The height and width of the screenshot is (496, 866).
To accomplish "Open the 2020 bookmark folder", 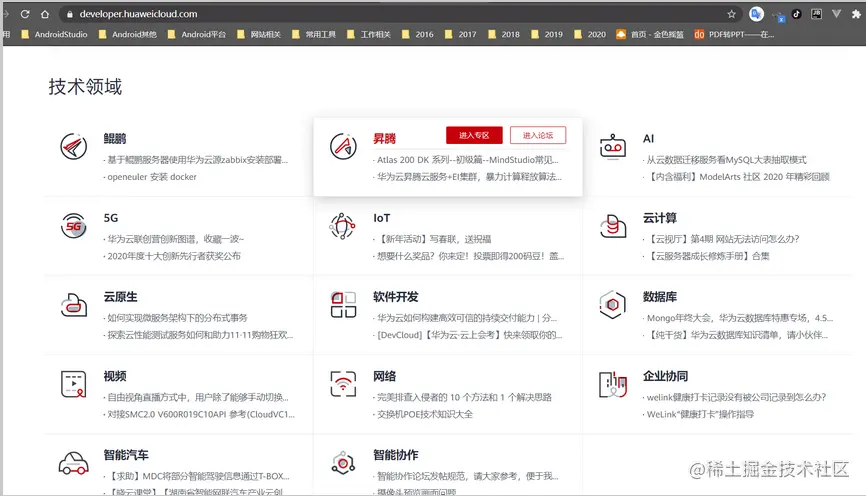I will pos(590,34).
